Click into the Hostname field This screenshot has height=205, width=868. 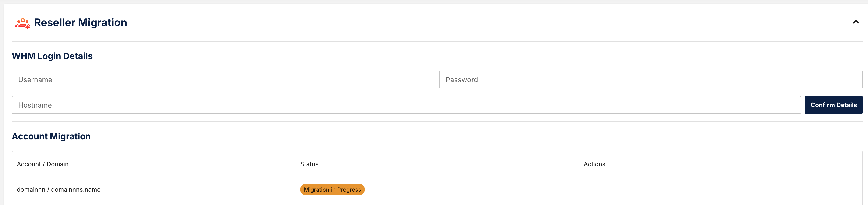click(x=406, y=105)
